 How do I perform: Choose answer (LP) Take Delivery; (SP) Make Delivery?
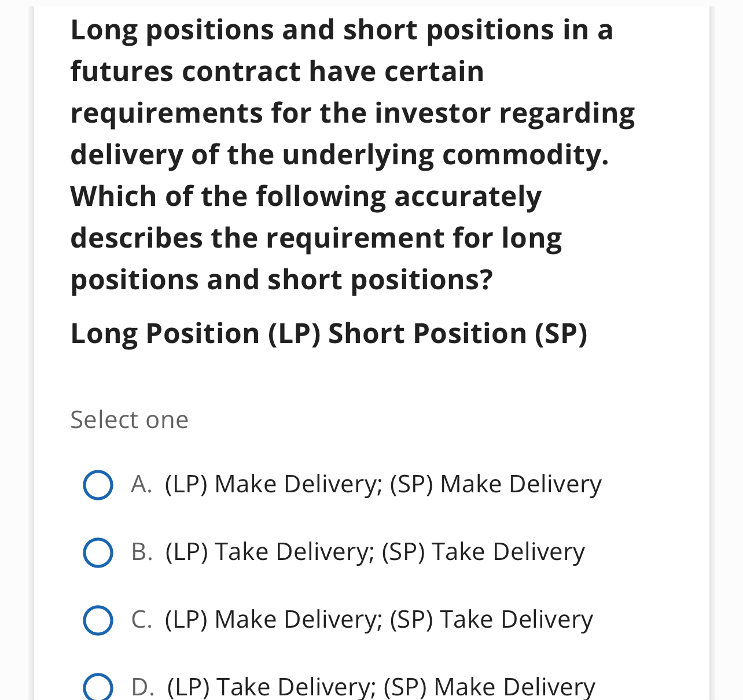pyautogui.click(x=380, y=687)
